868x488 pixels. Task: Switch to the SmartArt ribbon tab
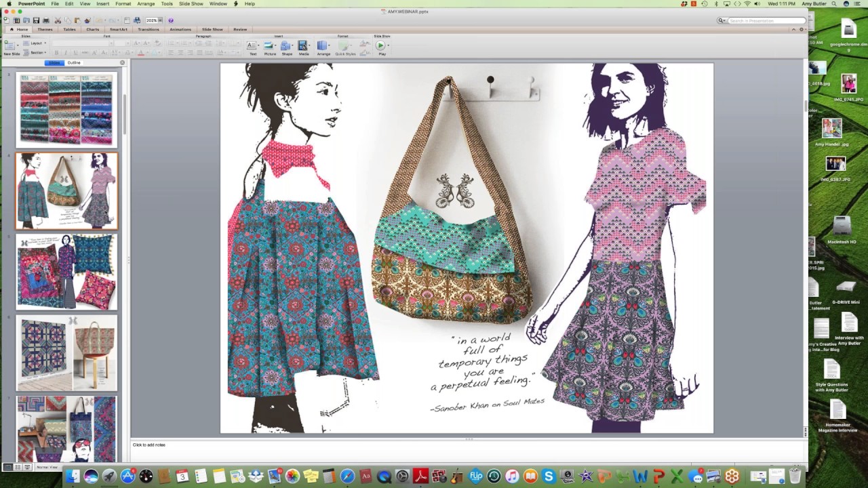click(119, 29)
